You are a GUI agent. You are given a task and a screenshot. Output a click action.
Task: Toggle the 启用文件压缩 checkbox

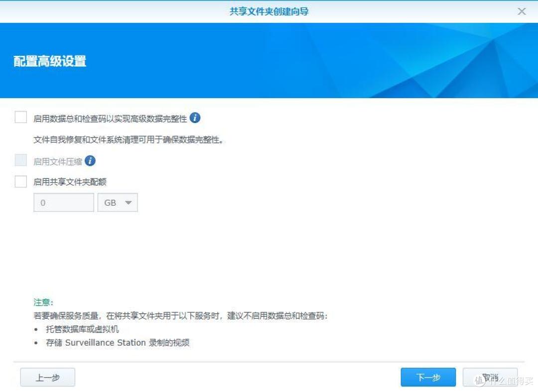pos(20,159)
